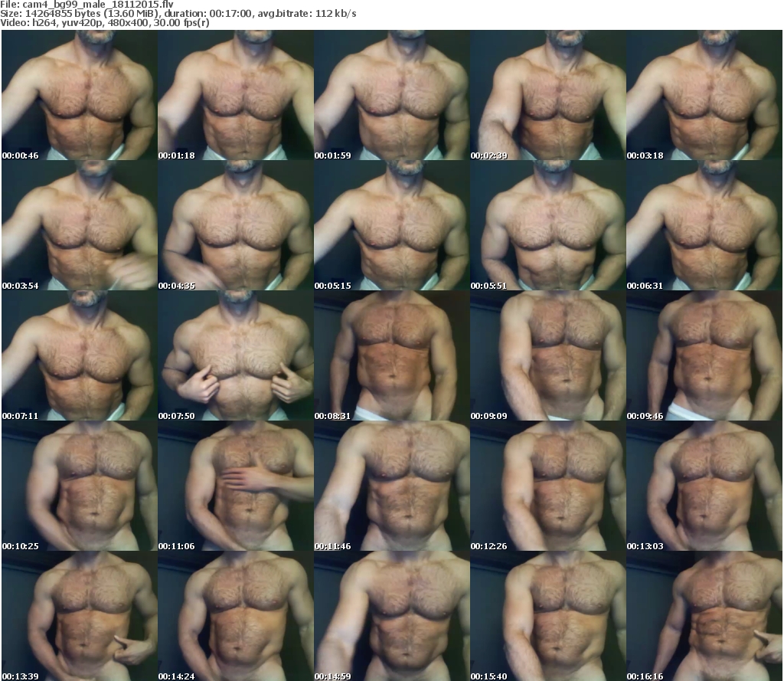Choose the 00:07:50 preview frame
Screen dimensions: 784x681
pyautogui.click(x=236, y=355)
